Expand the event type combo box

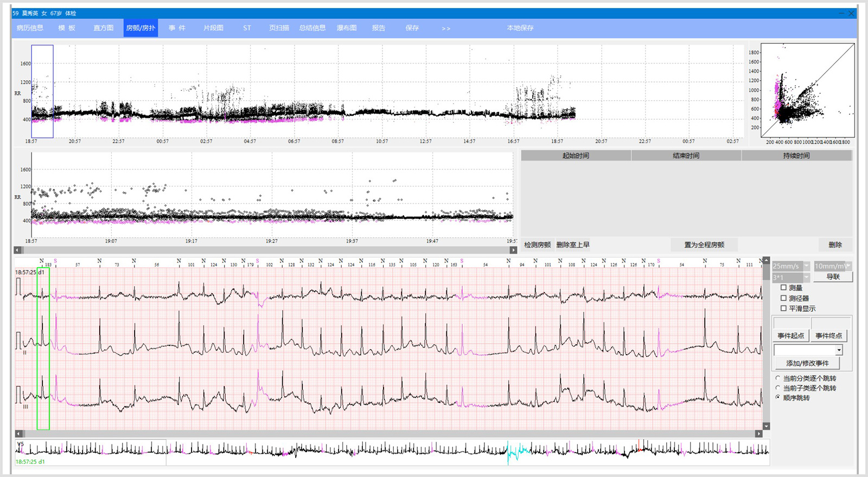(839, 350)
